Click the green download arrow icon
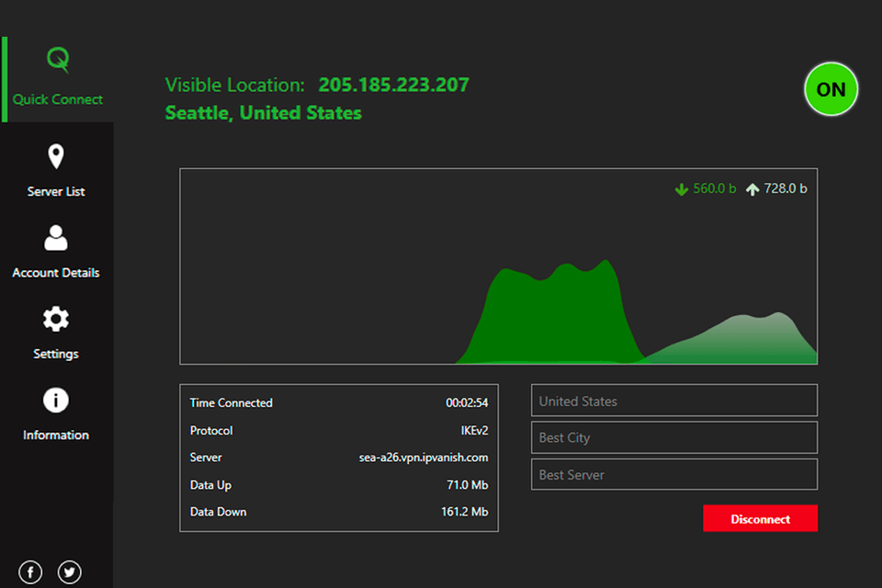 pos(681,189)
